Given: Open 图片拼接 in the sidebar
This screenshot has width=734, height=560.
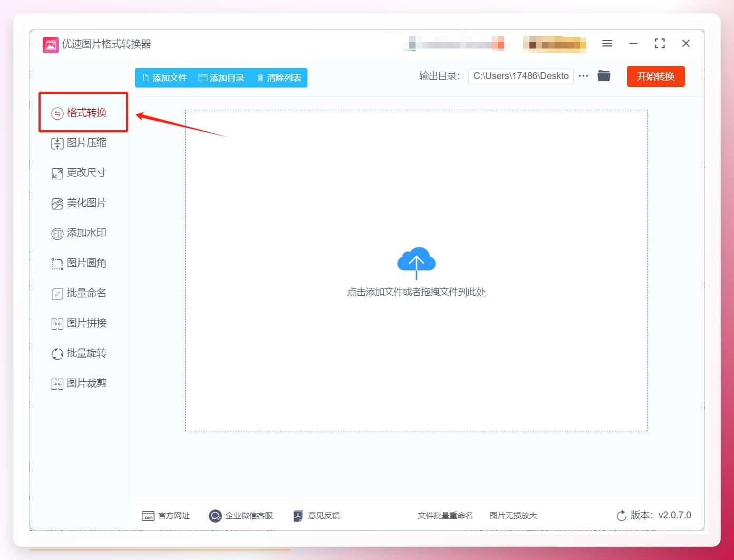Looking at the screenshot, I should pyautogui.click(x=79, y=323).
